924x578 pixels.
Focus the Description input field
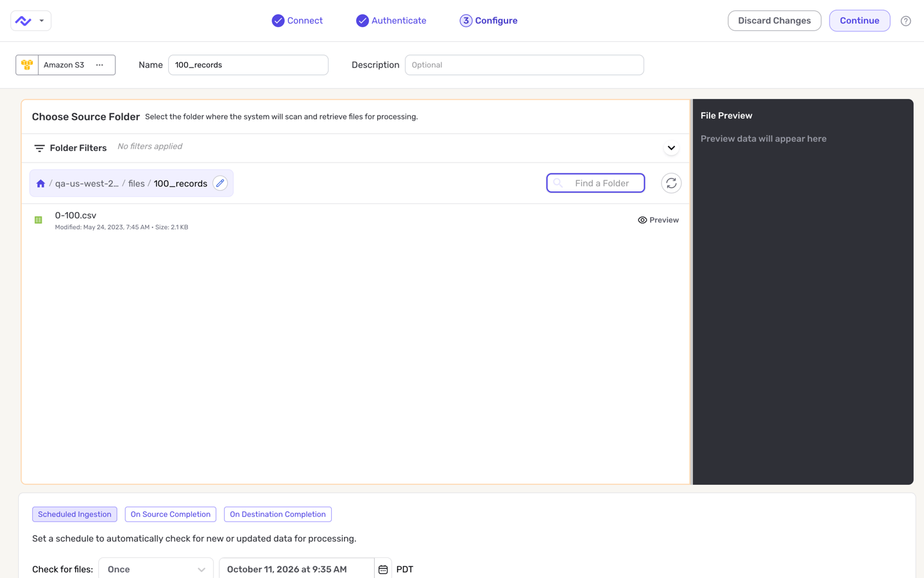point(524,65)
